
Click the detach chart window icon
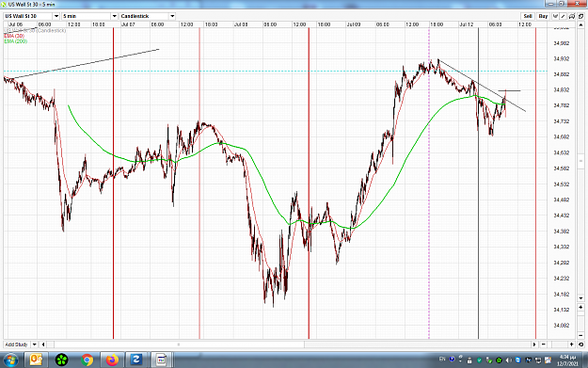pyautogui.click(x=580, y=16)
